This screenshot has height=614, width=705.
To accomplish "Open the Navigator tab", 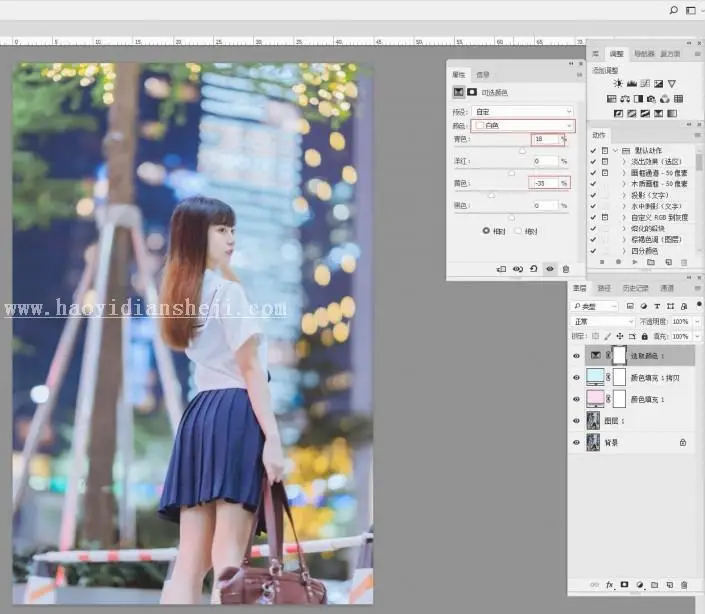I will 644,54.
